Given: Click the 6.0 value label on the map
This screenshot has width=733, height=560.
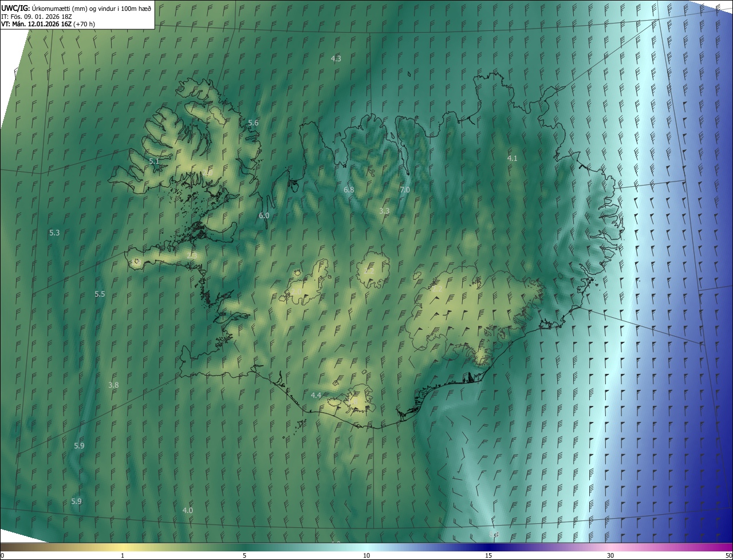Looking at the screenshot, I should [264, 215].
